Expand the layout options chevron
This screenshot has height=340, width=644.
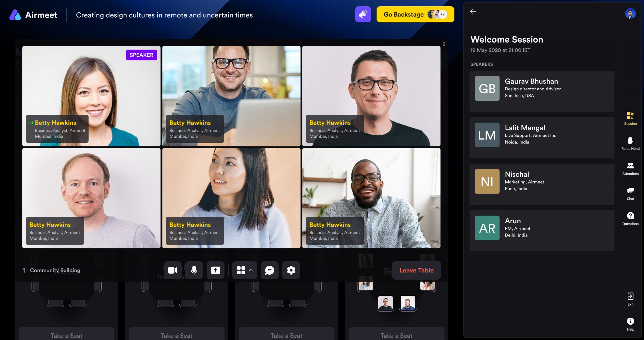(x=251, y=270)
